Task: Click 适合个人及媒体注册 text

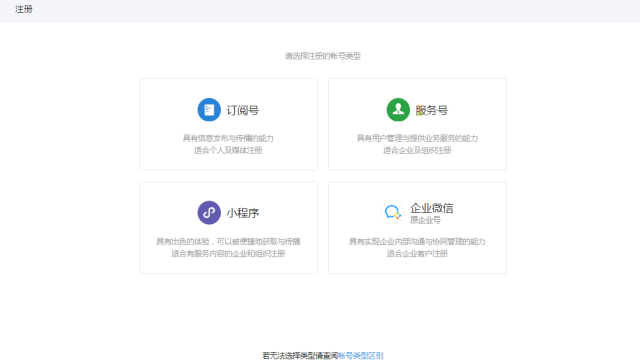Action: [x=228, y=150]
